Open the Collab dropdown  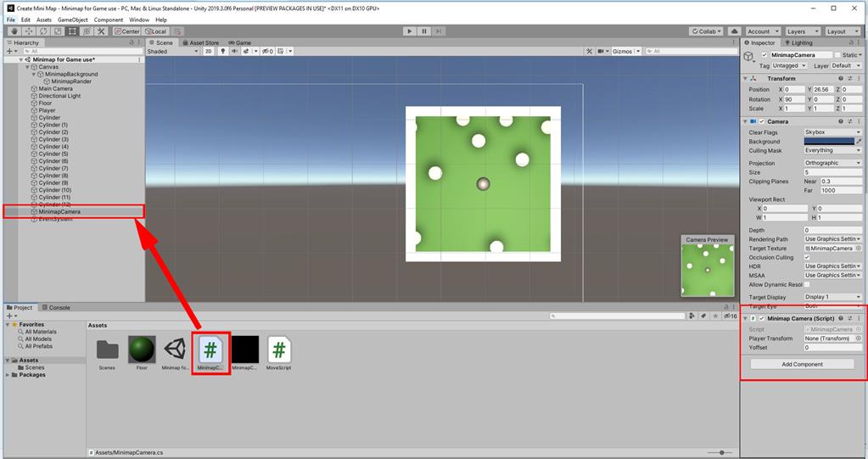pyautogui.click(x=706, y=31)
